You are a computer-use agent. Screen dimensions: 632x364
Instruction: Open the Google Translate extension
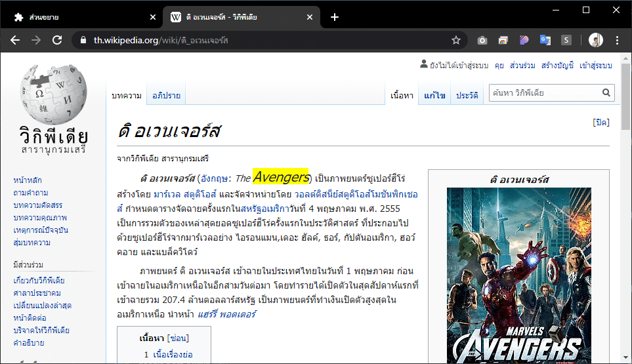coord(545,40)
